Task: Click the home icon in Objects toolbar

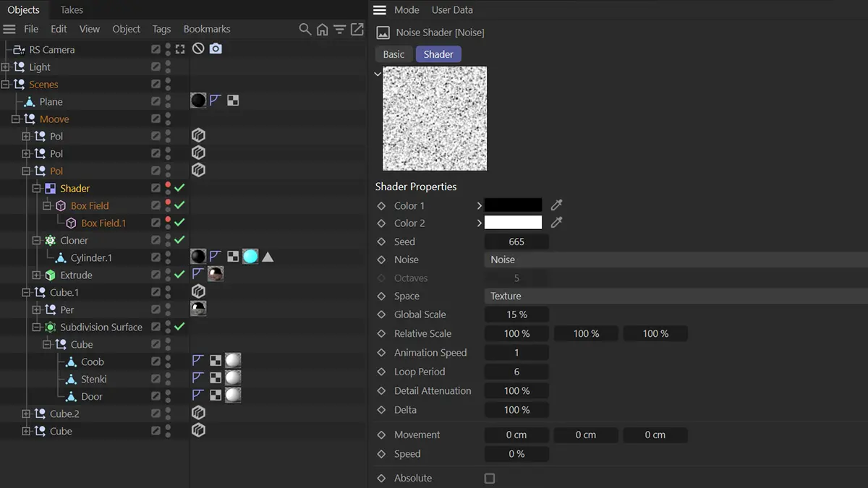Action: click(x=323, y=30)
